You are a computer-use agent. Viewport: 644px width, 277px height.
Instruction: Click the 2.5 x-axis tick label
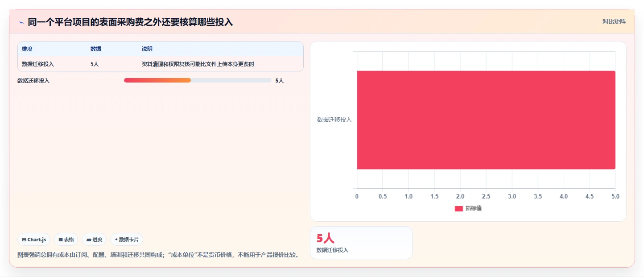(x=486, y=197)
